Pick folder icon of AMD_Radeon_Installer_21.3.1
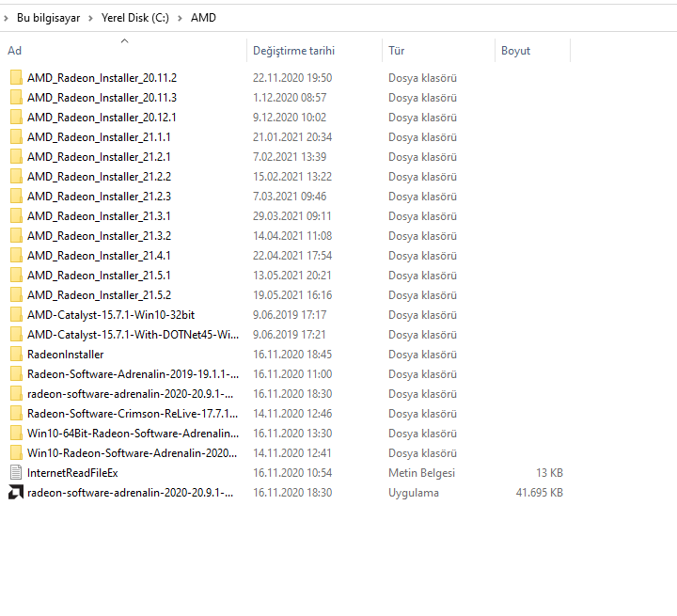 16,216
